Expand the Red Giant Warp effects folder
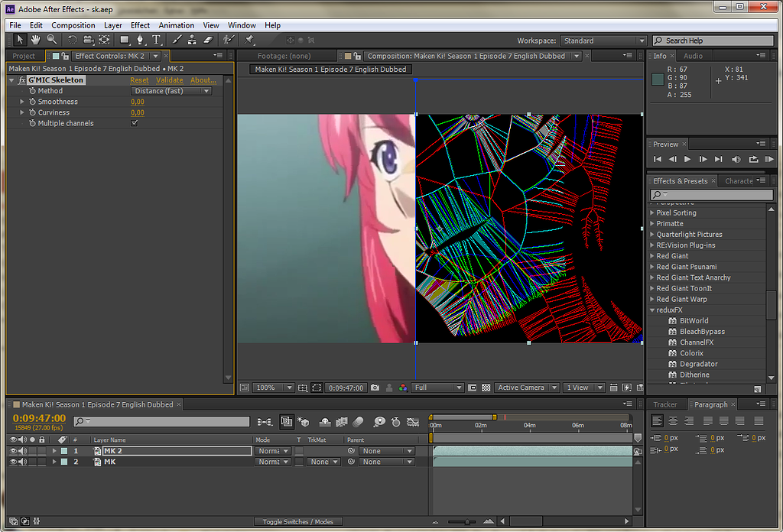 click(x=652, y=299)
